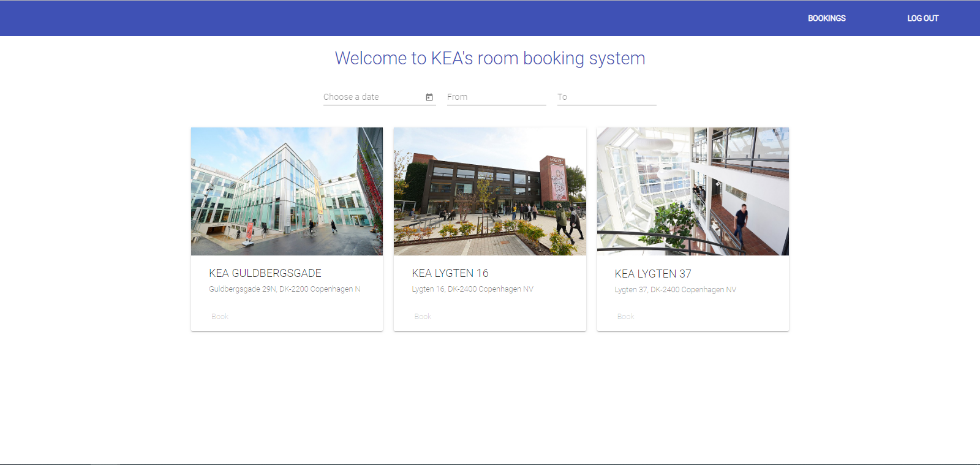Click Book on KEA Guldbergsgade card
980x465 pixels.
click(x=220, y=317)
